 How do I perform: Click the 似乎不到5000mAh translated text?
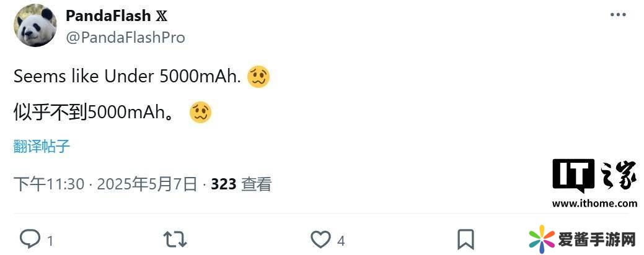point(93,113)
